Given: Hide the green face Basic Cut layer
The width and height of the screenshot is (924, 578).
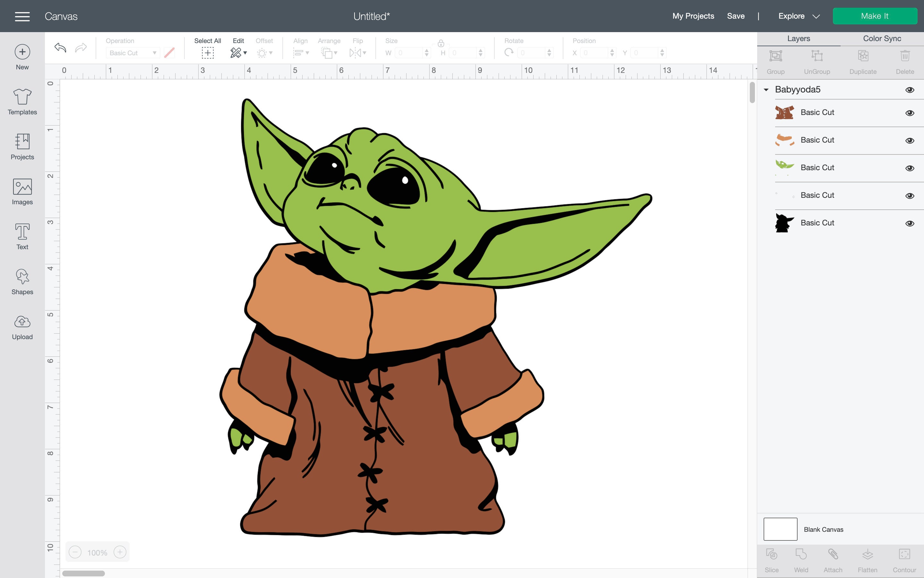Looking at the screenshot, I should [x=910, y=168].
